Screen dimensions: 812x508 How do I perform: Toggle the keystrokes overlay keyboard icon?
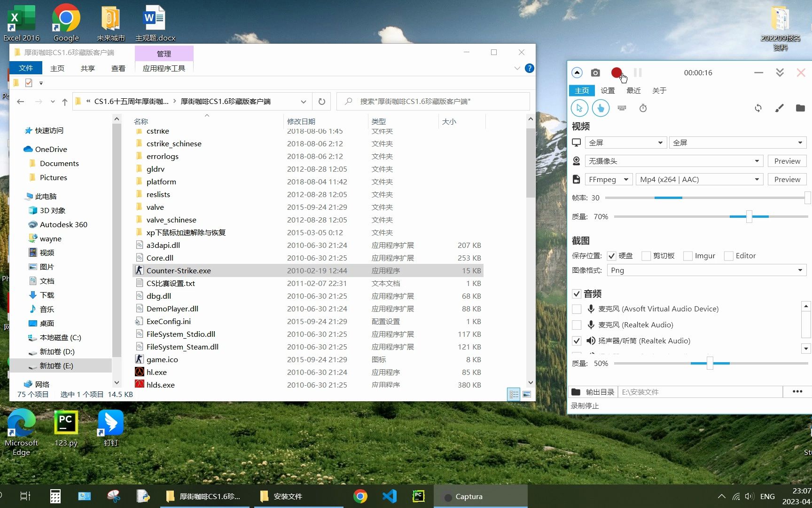pyautogui.click(x=622, y=108)
